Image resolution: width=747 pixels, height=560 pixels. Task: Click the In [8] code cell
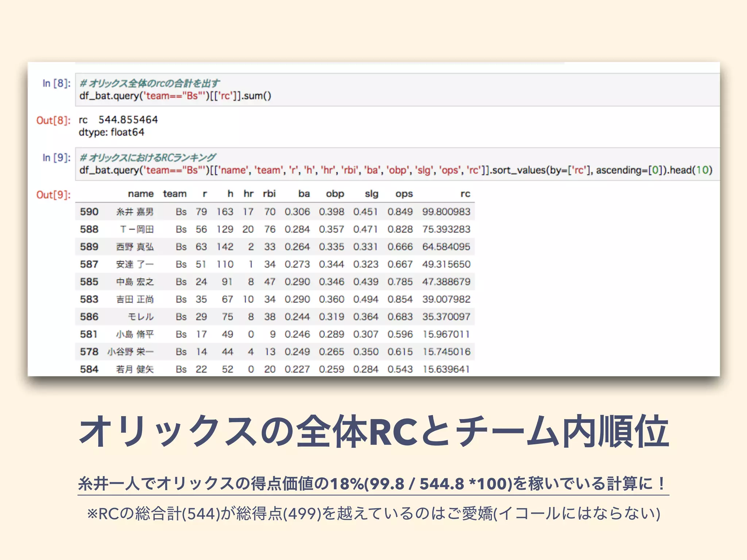tap(397, 90)
